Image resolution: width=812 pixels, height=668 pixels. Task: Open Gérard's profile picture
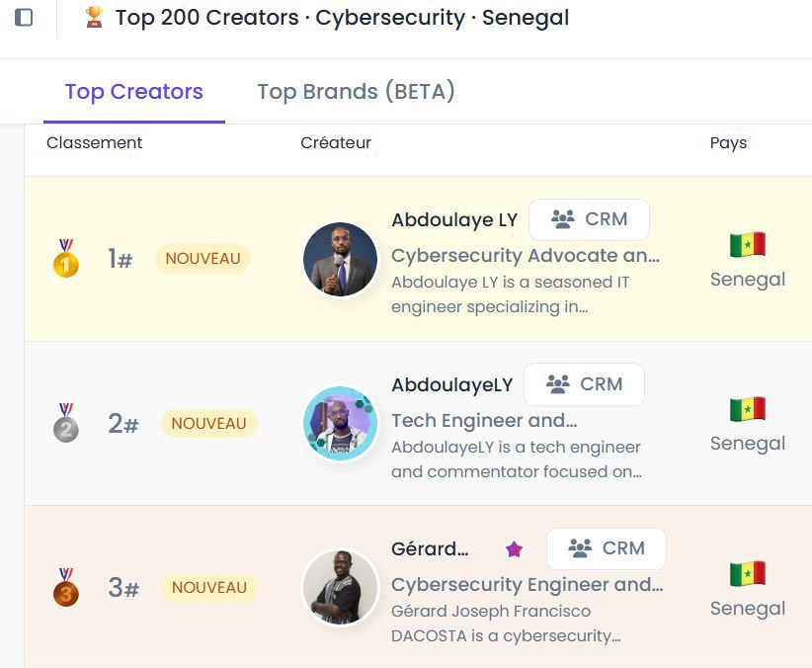(340, 587)
